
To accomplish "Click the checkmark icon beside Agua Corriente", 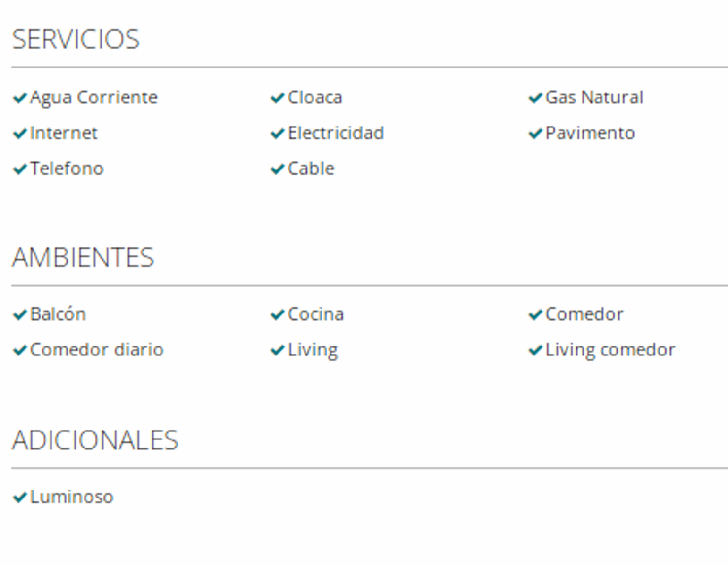I will pyautogui.click(x=20, y=98).
